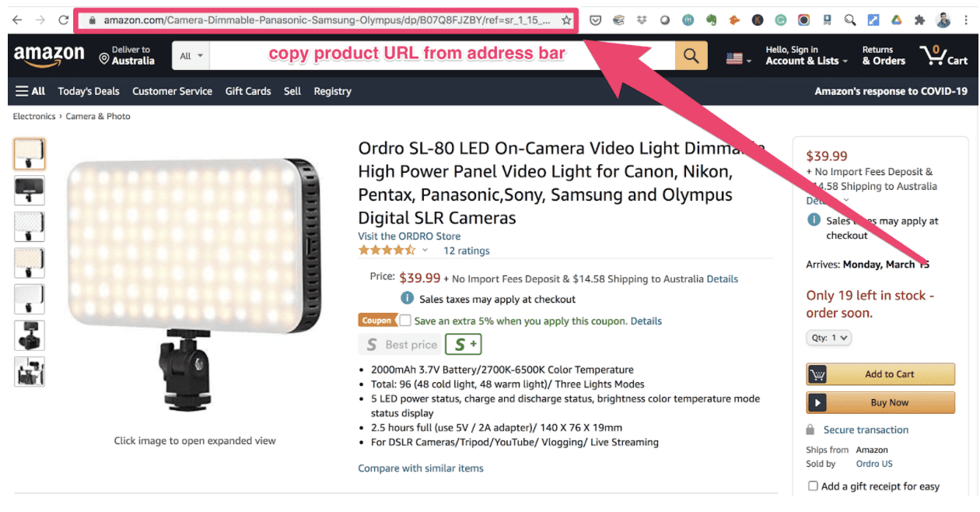The height and width of the screenshot is (512, 980).
Task: Tick the 5% coupon checkbox
Action: pos(405,321)
